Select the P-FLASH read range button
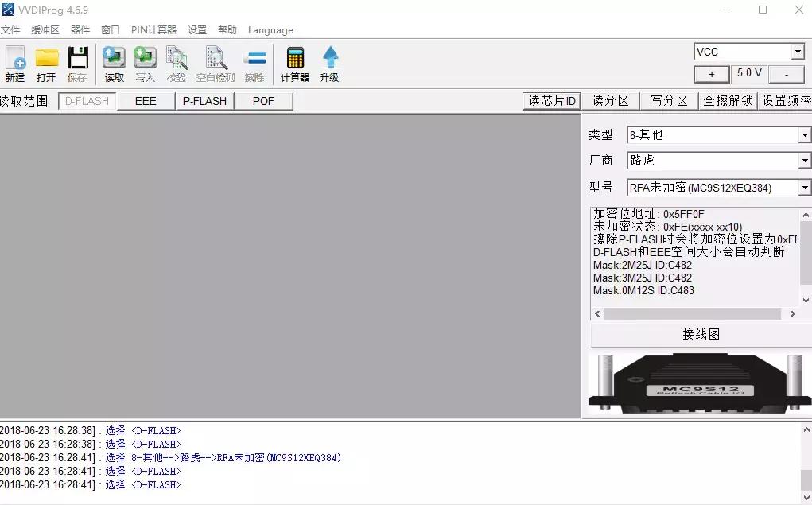 click(x=204, y=101)
